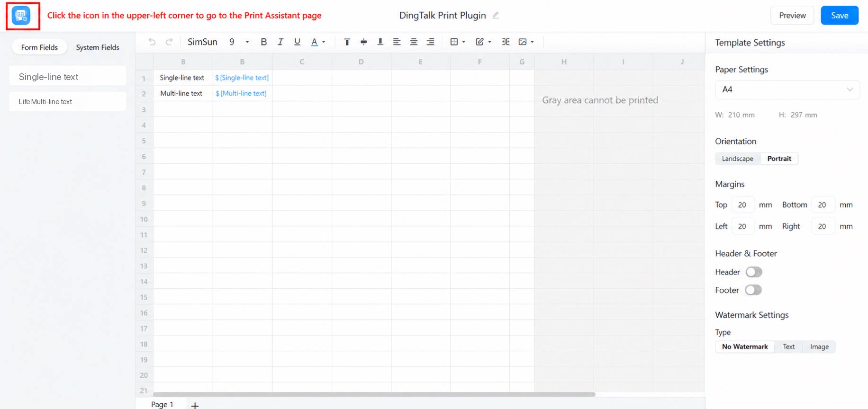Save the print template
The height and width of the screenshot is (409, 868).
click(839, 15)
